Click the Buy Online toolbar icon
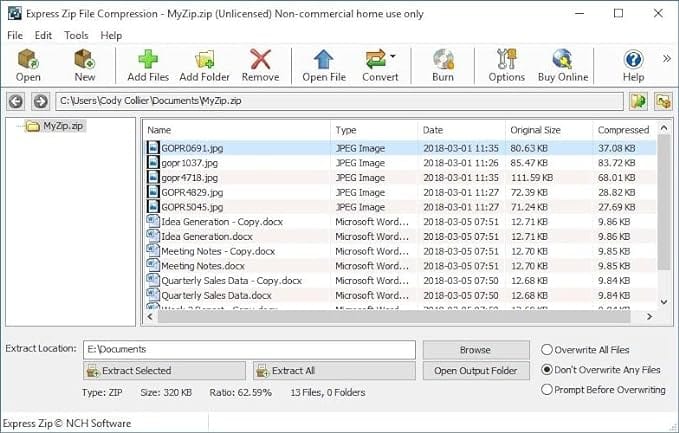The height and width of the screenshot is (433, 679). click(563, 60)
